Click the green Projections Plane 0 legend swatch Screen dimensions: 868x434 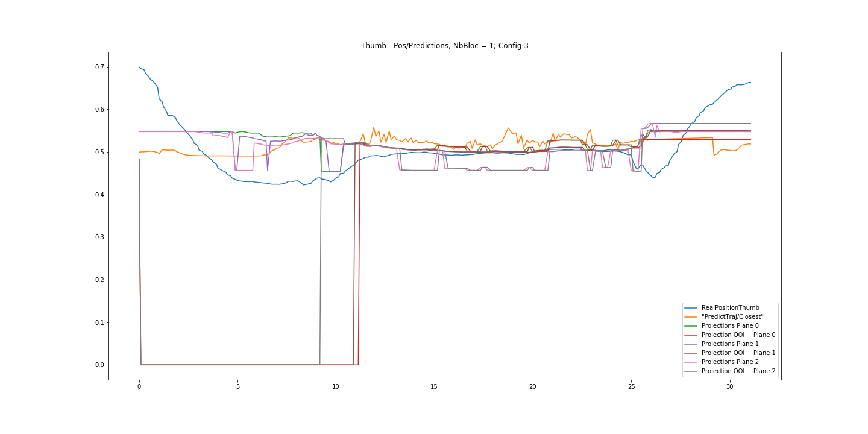(x=691, y=326)
